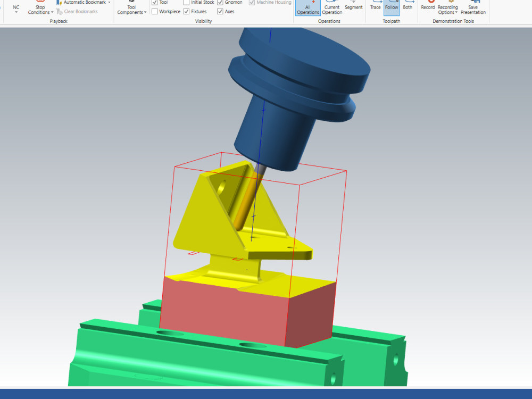Select the Segment operations mode
The width and height of the screenshot is (532, 399).
click(x=353, y=7)
